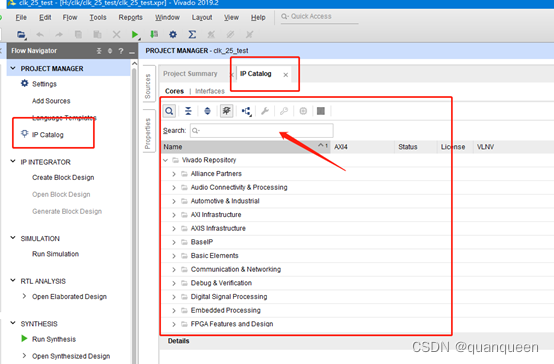Viewport: 554px width, 364px height.
Task: Click the Settings gear in Project Manager
Action: (24, 83)
